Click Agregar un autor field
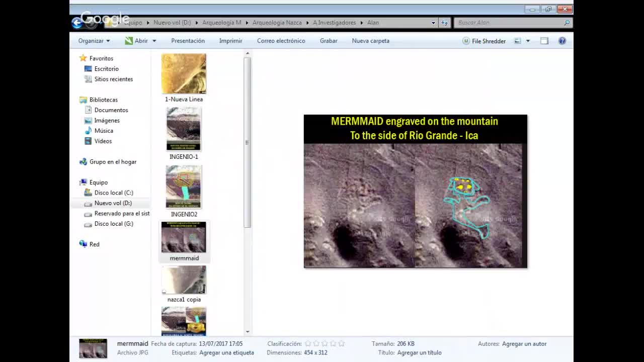 coord(524,344)
